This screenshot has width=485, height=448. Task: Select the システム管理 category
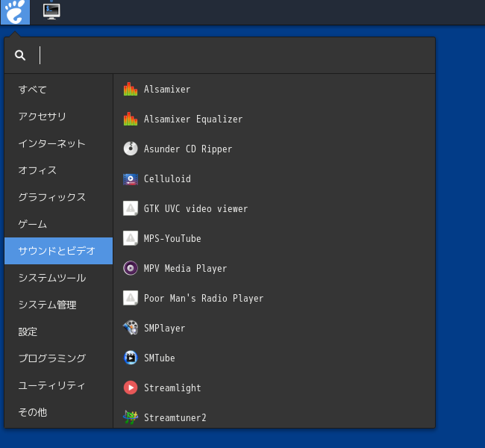coord(59,305)
